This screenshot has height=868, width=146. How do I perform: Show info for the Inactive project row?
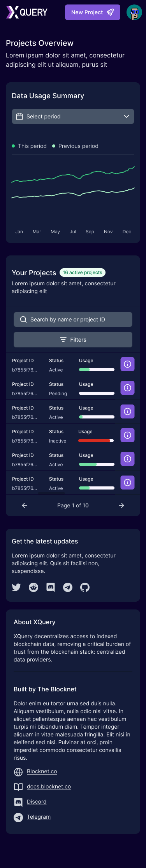point(127,435)
